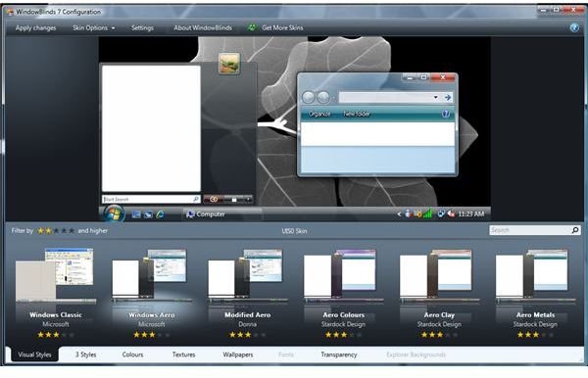Click Apply changes
This screenshot has height=378, width=588.
point(35,27)
